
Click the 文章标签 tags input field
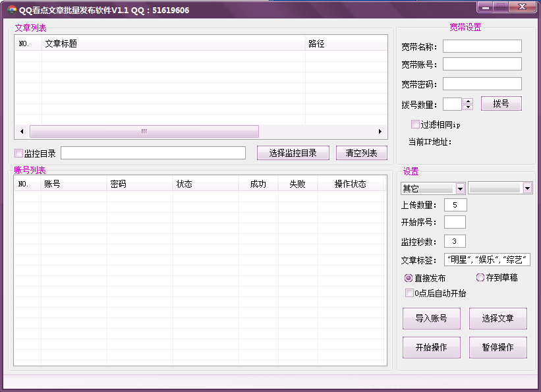(x=487, y=260)
